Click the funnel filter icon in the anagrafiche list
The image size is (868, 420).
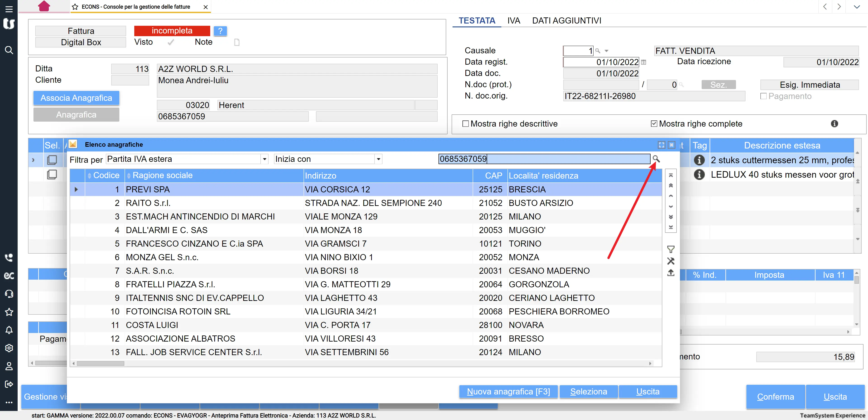pyautogui.click(x=670, y=249)
